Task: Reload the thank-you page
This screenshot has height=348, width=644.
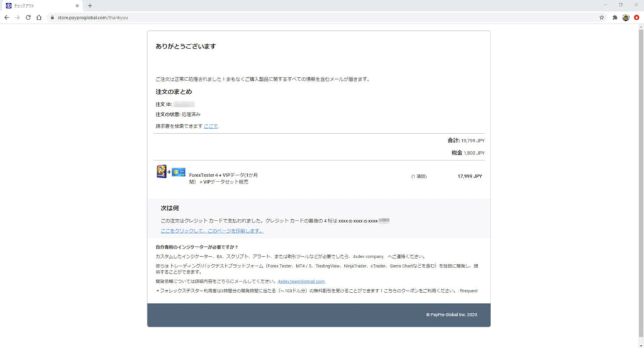Action: pos(28,18)
